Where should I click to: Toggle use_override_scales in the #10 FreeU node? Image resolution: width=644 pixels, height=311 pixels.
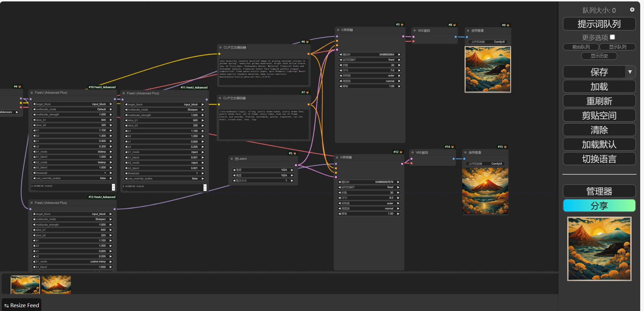(72, 178)
